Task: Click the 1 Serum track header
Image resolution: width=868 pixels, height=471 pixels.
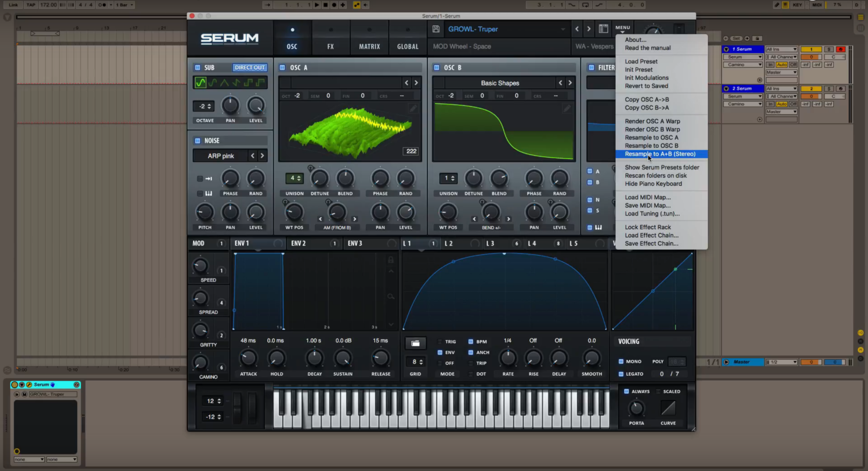Action: (x=743, y=49)
